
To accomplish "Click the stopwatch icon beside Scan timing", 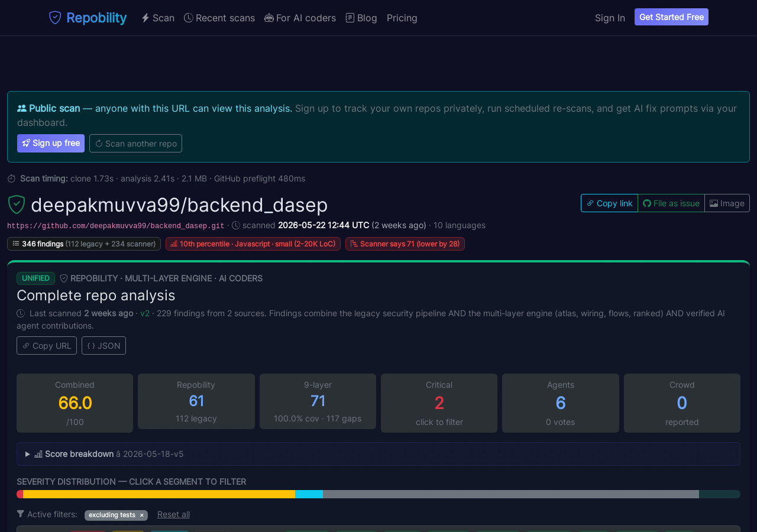I will (12, 179).
